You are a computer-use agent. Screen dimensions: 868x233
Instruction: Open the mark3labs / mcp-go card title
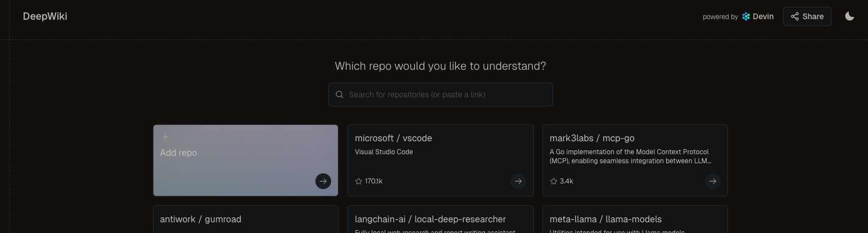click(592, 138)
